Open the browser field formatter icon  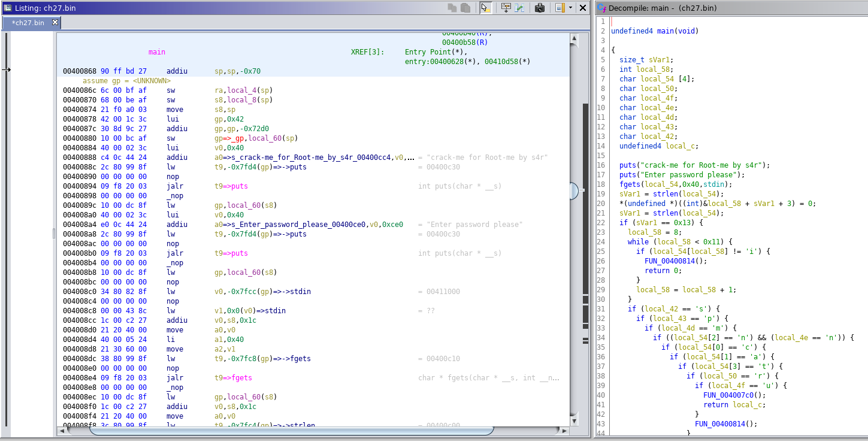506,8
